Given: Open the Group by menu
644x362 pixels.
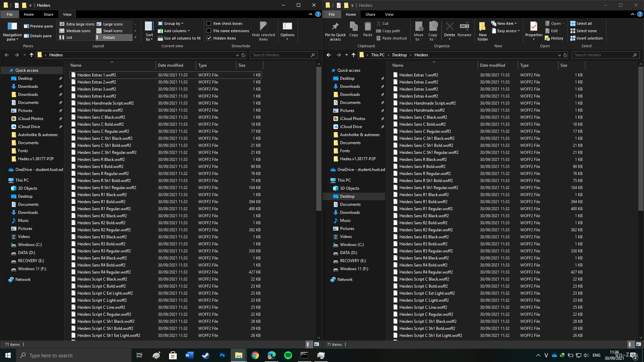Looking at the screenshot, I should point(171,23).
